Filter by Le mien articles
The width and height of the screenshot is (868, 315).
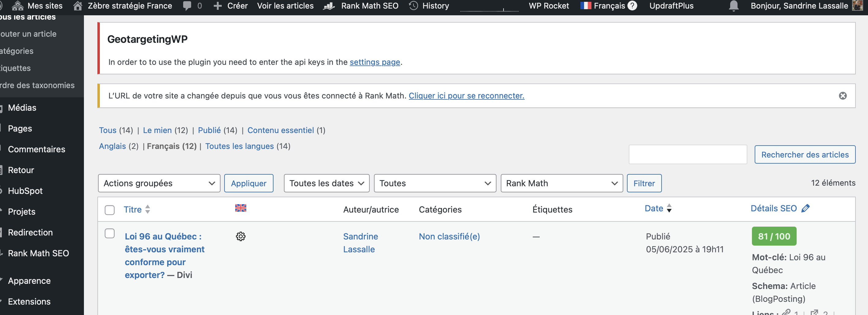click(157, 130)
